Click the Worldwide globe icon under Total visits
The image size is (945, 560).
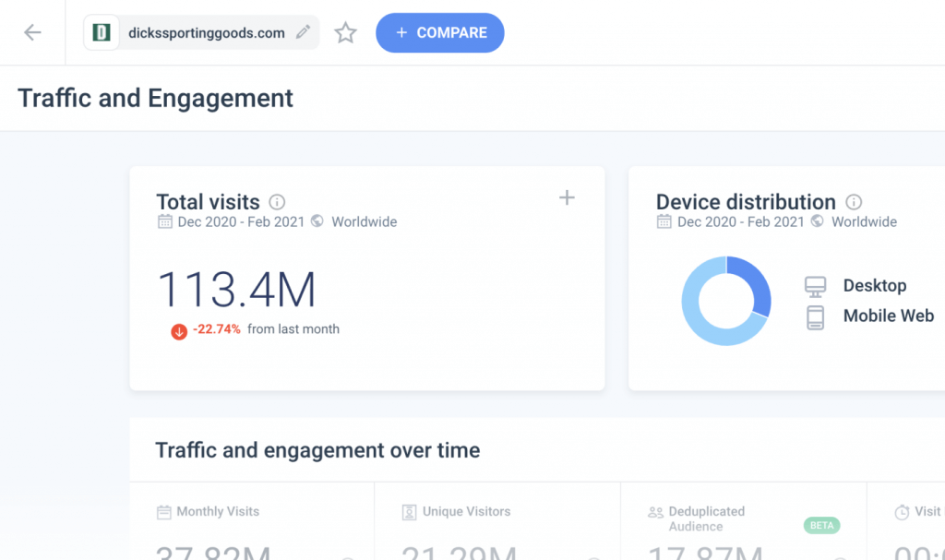[x=316, y=221]
